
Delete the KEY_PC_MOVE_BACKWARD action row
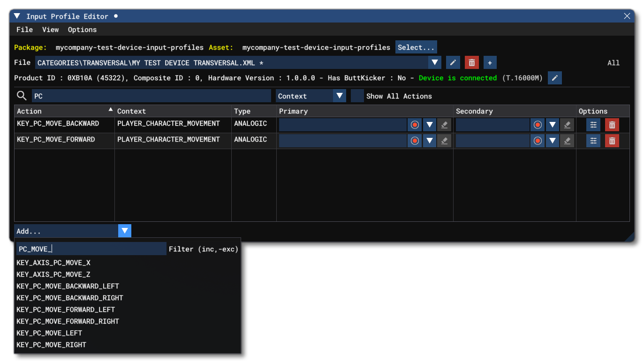[612, 124]
